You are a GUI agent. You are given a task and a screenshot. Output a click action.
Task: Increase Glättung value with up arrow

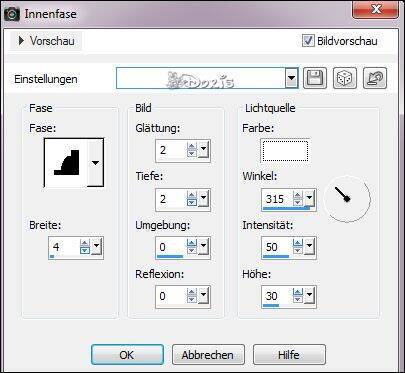pyautogui.click(x=192, y=146)
